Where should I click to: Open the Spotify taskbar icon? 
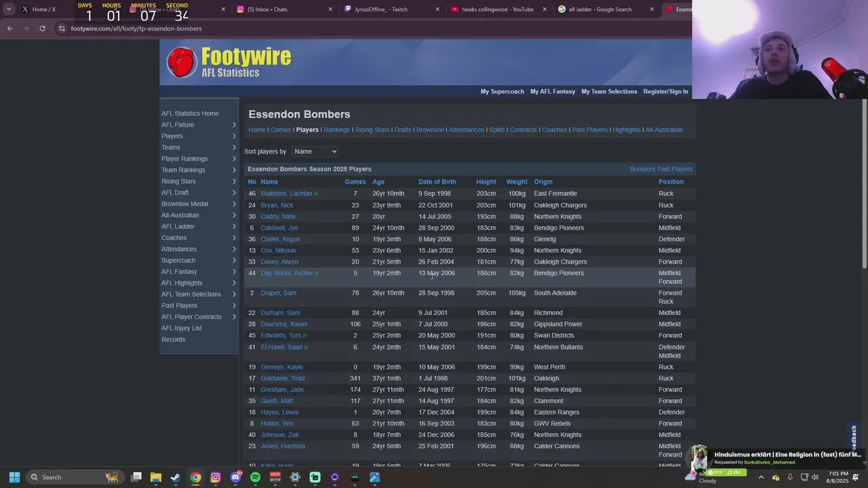coord(255,477)
